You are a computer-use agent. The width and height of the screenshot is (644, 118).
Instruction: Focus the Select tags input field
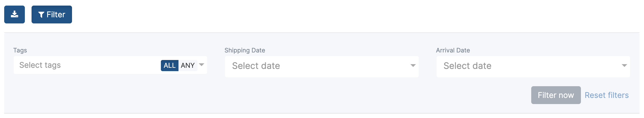coord(87,65)
